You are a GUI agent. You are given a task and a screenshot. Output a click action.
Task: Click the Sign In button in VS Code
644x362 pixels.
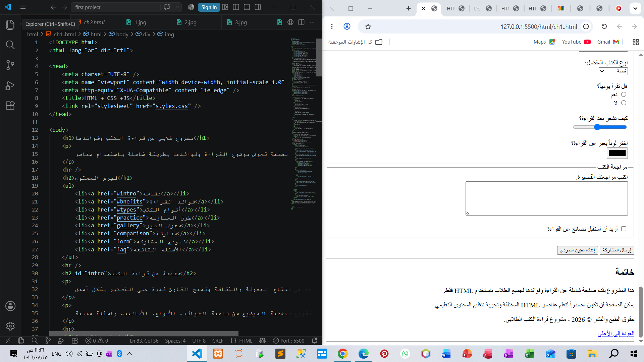(209, 7)
